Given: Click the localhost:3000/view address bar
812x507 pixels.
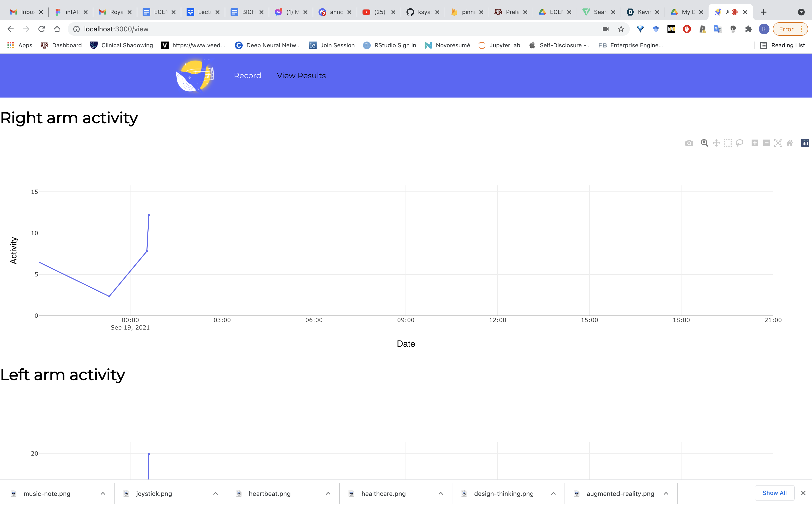Looking at the screenshot, I should tap(302, 29).
